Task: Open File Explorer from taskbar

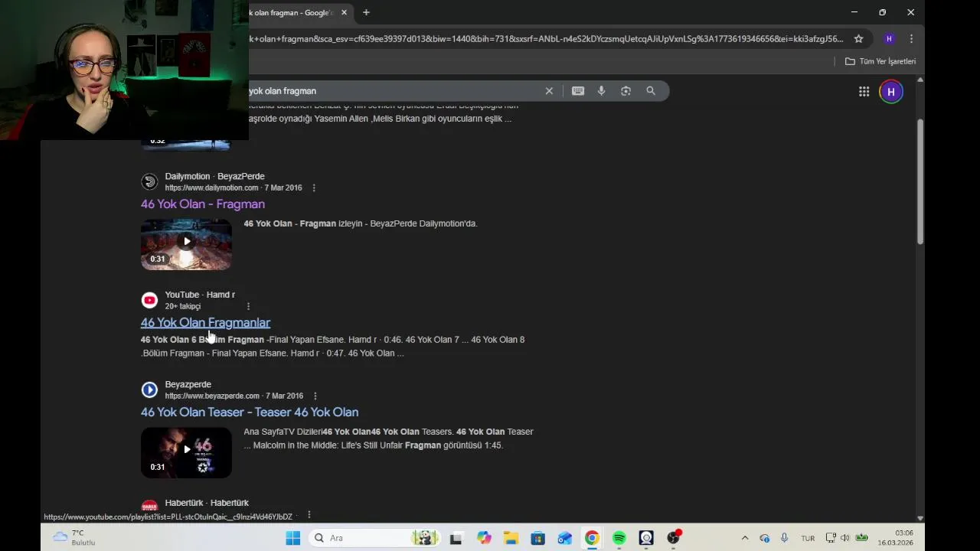Action: pos(511,538)
